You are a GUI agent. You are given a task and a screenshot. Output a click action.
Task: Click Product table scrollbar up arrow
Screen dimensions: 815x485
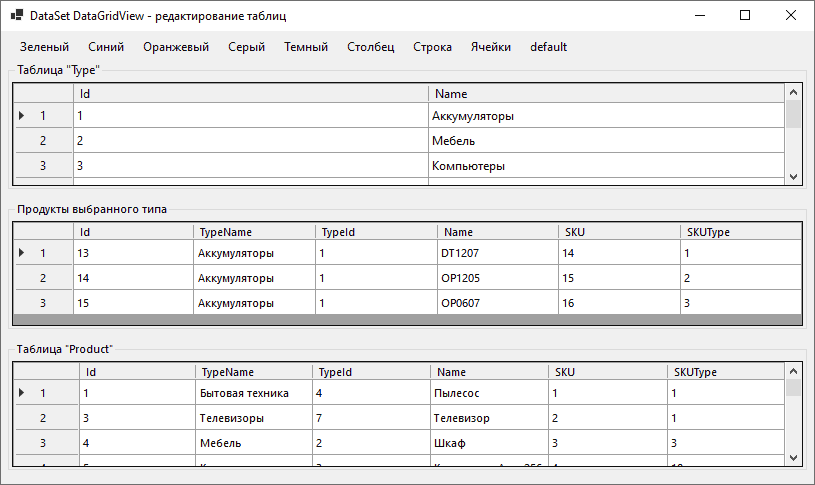click(x=793, y=371)
